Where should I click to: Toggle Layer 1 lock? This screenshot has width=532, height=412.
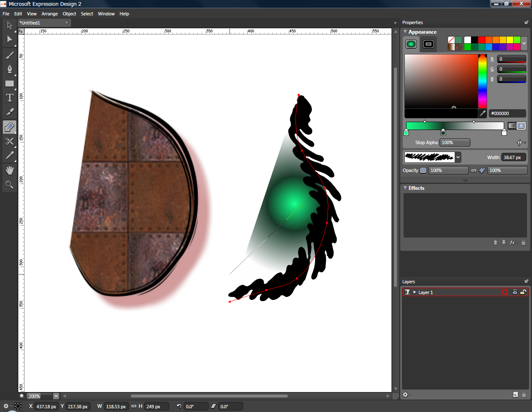(x=523, y=292)
